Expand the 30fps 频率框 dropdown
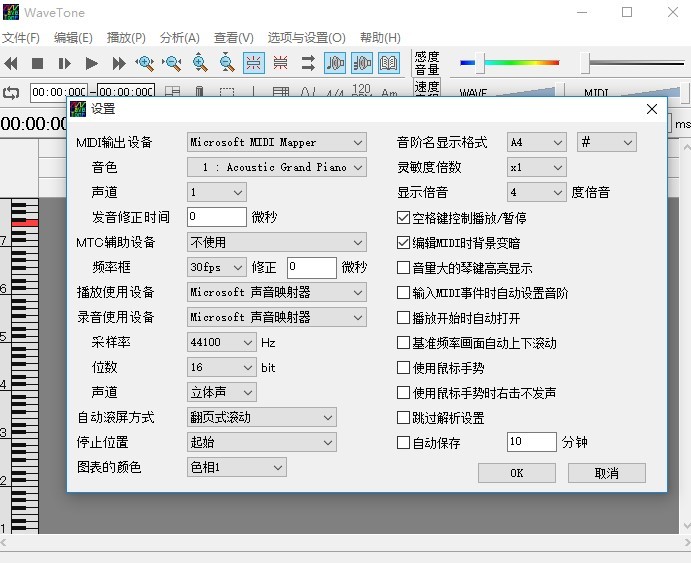This screenshot has width=691, height=563. pyautogui.click(x=217, y=267)
